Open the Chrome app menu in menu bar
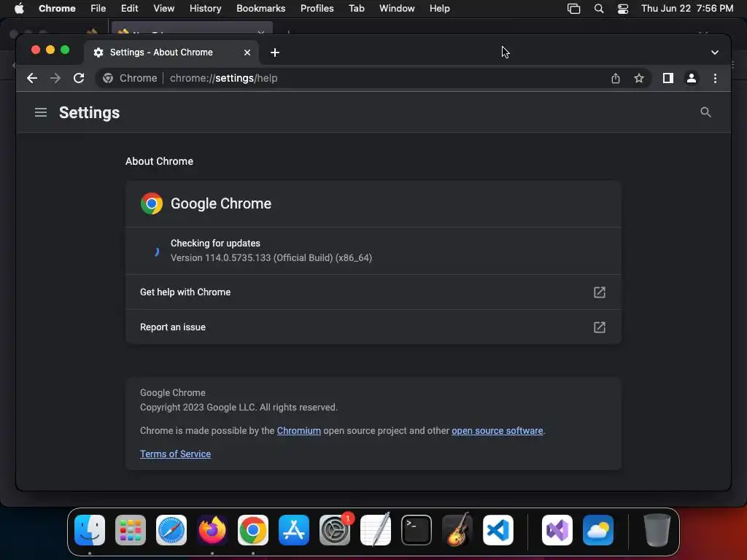Screen dimensions: 747x560 coord(57,8)
